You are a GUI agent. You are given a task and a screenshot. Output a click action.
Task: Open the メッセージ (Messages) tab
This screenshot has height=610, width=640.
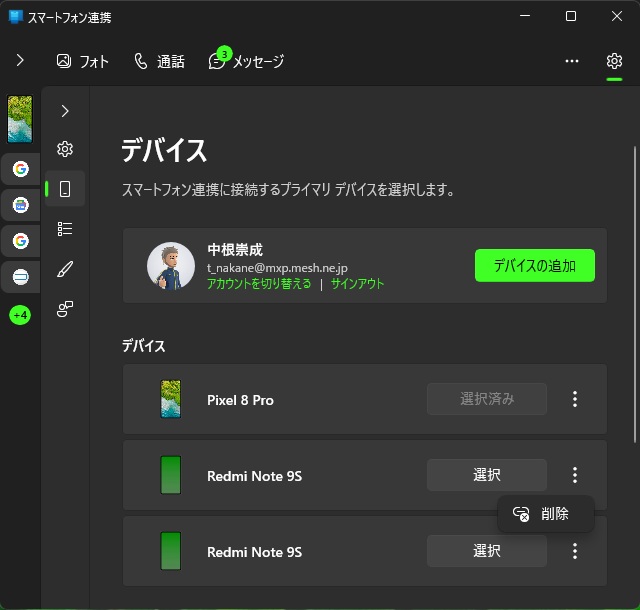pyautogui.click(x=246, y=61)
